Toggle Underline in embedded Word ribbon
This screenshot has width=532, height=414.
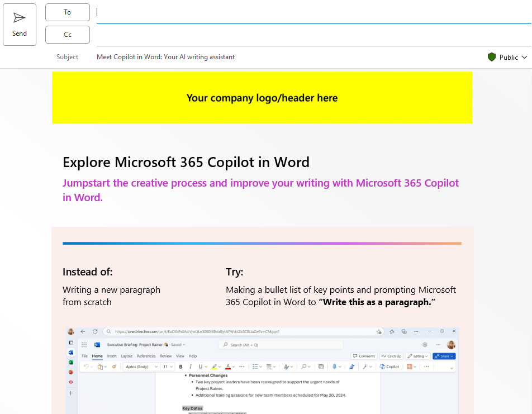[x=201, y=367]
